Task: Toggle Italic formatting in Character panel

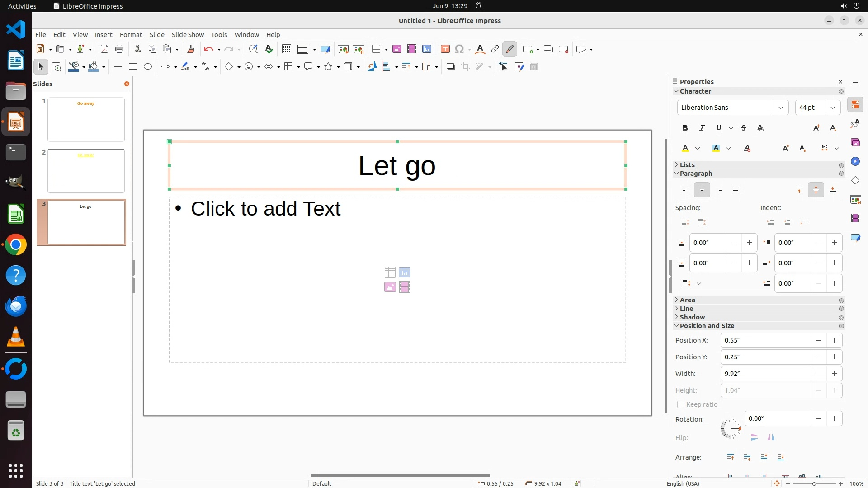Action: click(702, 128)
